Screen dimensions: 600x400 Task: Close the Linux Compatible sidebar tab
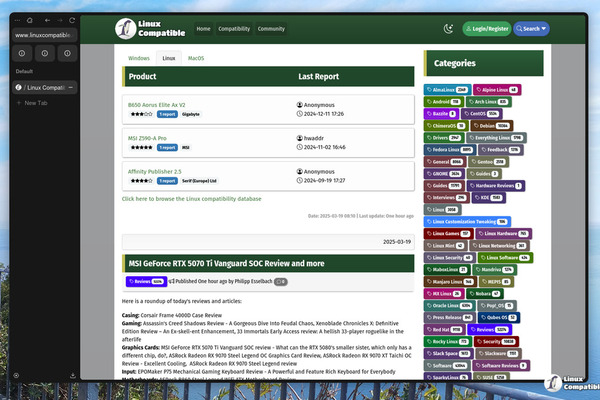[71, 88]
